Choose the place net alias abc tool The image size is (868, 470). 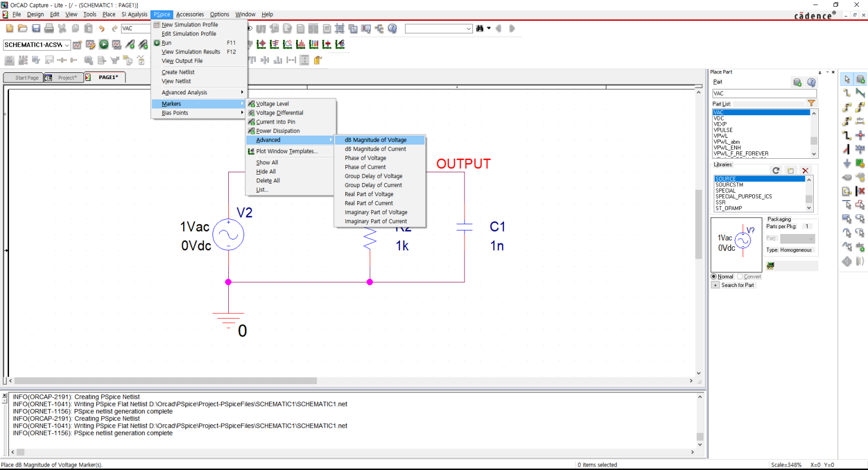tap(860, 121)
